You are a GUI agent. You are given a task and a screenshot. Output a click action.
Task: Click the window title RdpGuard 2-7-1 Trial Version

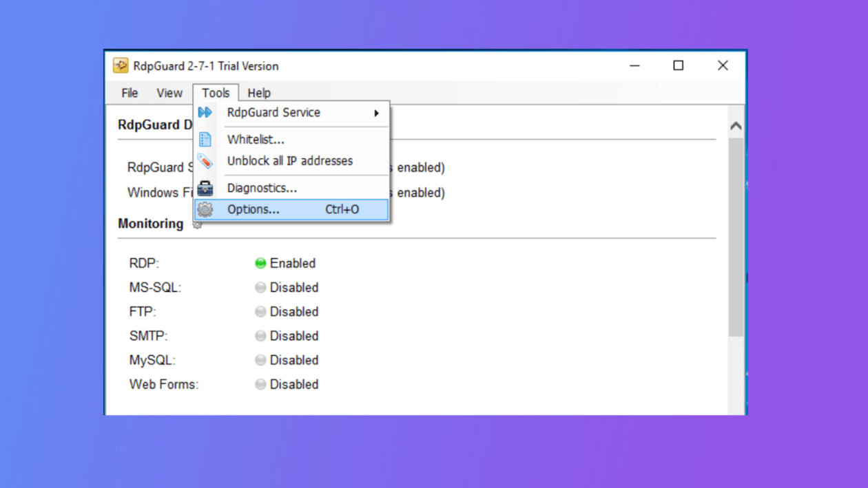click(206, 66)
